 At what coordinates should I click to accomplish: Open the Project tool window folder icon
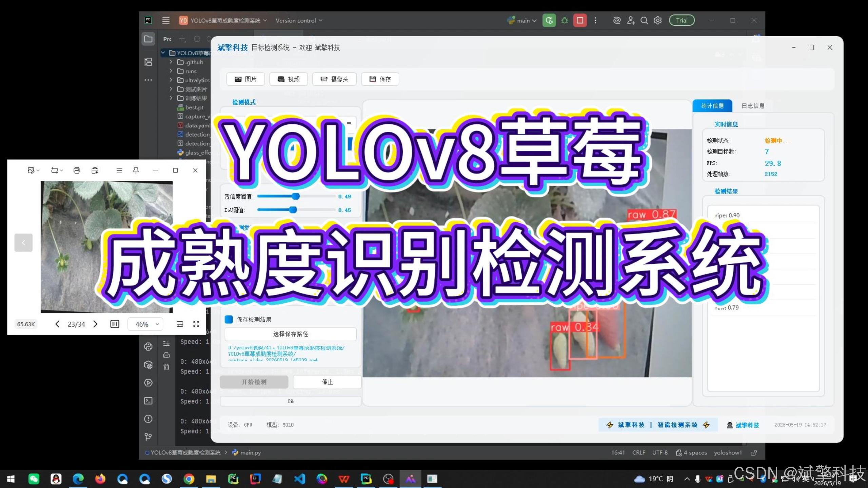(x=148, y=39)
